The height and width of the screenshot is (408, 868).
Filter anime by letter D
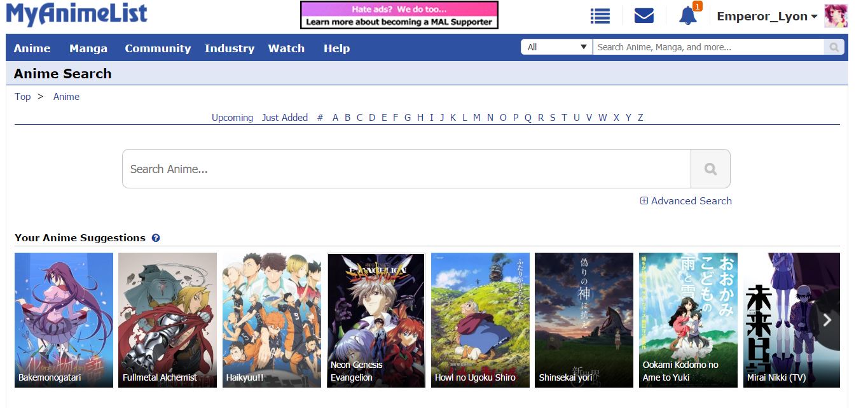372,118
